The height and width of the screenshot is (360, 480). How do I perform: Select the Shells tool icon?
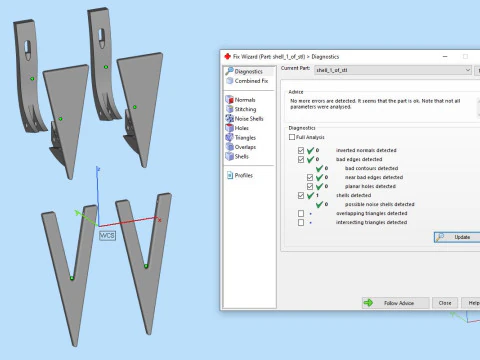[229, 156]
